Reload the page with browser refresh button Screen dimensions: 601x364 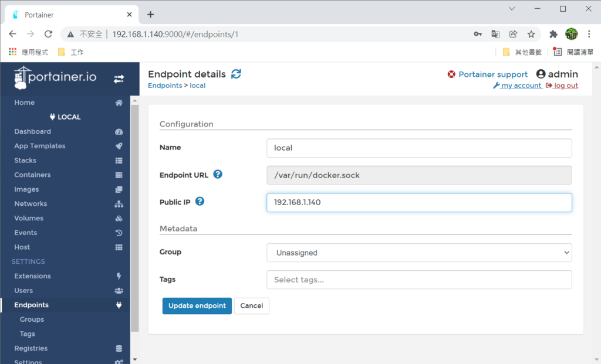[x=48, y=34]
